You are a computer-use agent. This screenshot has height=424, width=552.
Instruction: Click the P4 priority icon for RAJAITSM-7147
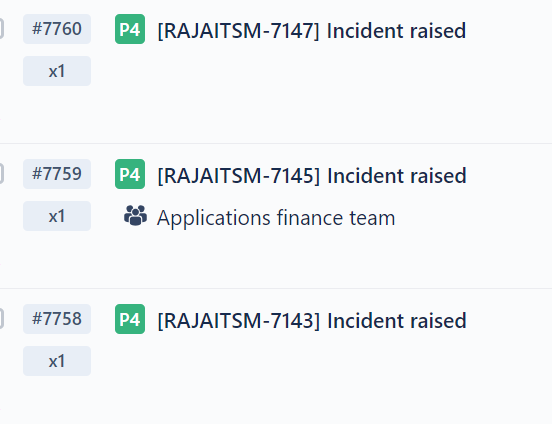(x=130, y=29)
